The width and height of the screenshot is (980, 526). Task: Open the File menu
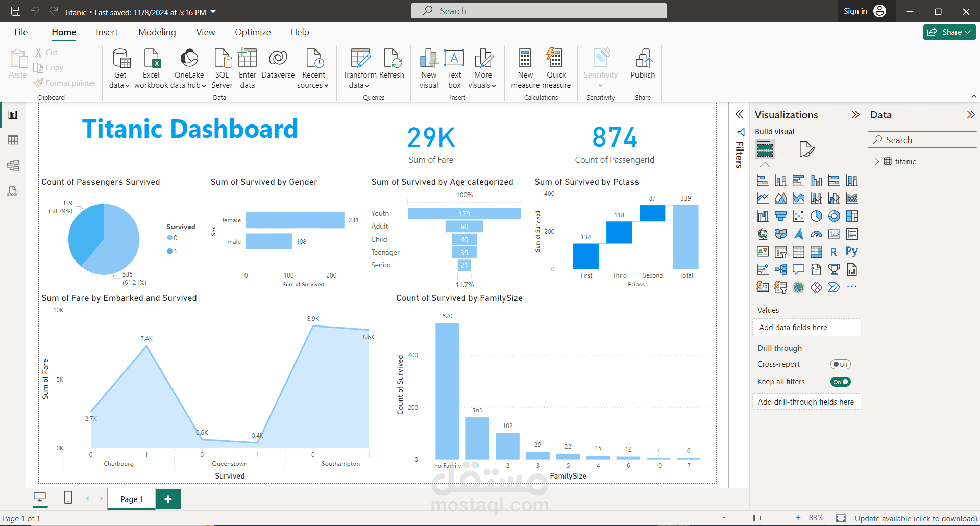[x=21, y=32]
